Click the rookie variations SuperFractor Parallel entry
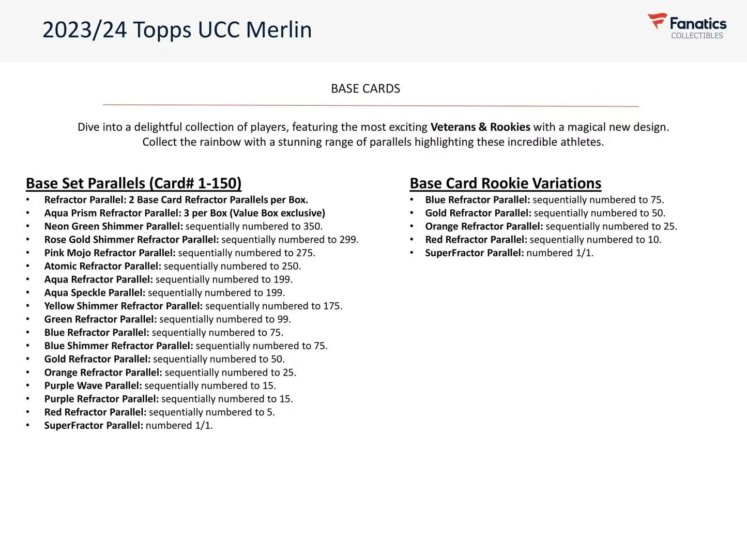Image resolution: width=747 pixels, height=560 pixels. tap(509, 253)
